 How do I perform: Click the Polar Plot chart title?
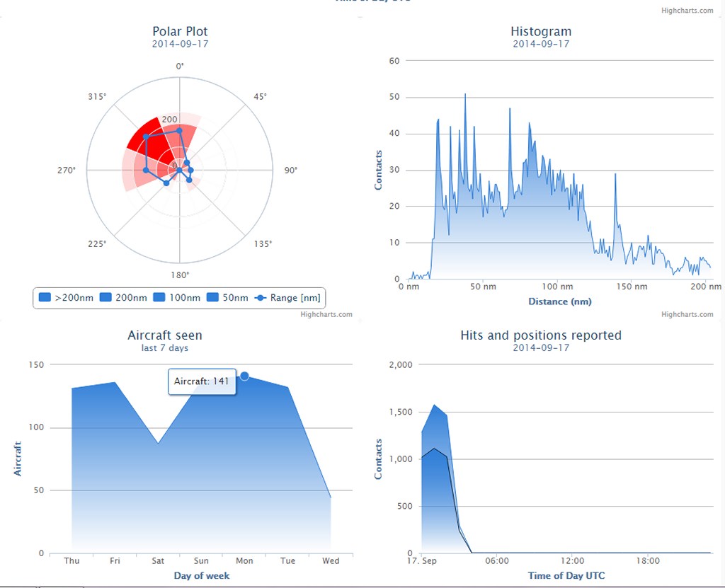tap(180, 31)
